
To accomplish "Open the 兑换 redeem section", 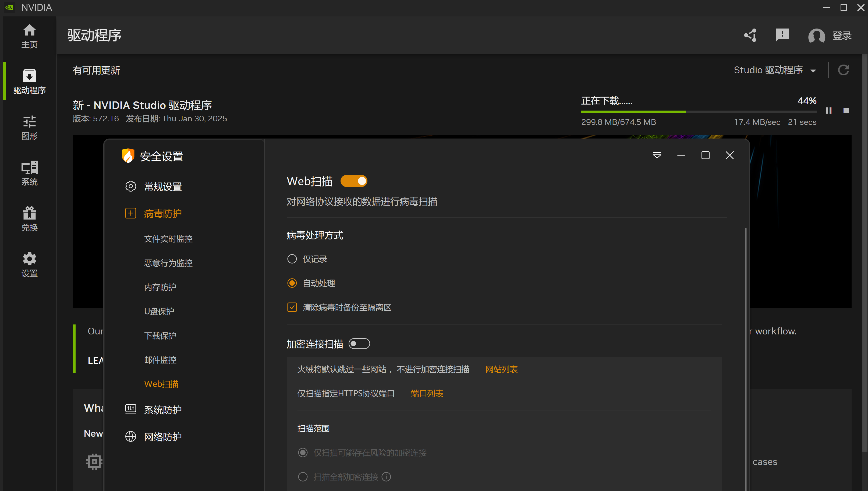I will [29, 218].
